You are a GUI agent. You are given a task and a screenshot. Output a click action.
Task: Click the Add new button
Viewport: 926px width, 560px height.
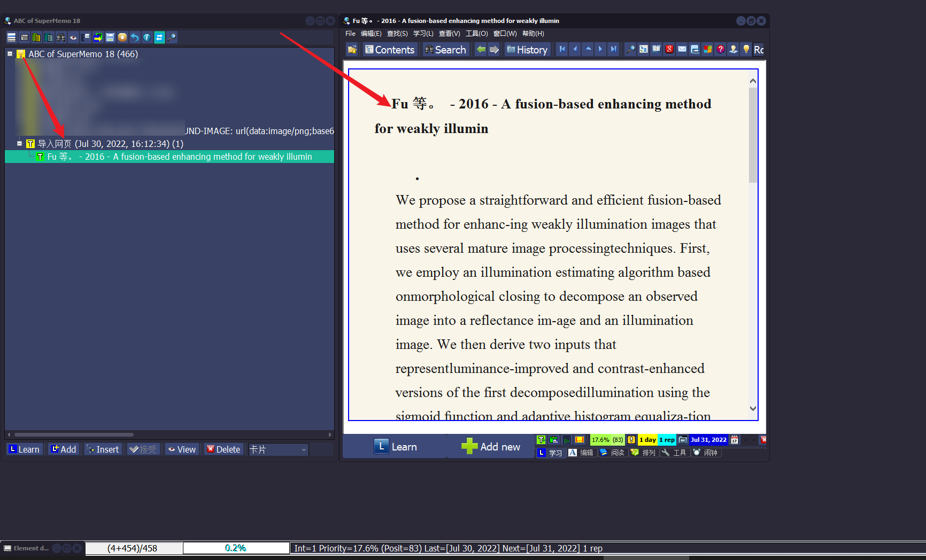492,446
